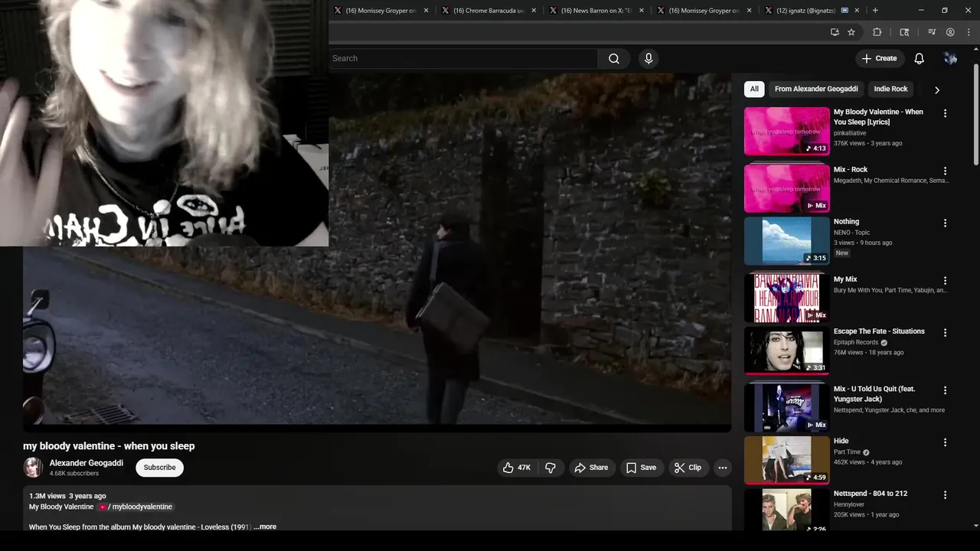Open Escape The Fate Situations thumbnail
The width and height of the screenshot is (980, 551).
[787, 350]
